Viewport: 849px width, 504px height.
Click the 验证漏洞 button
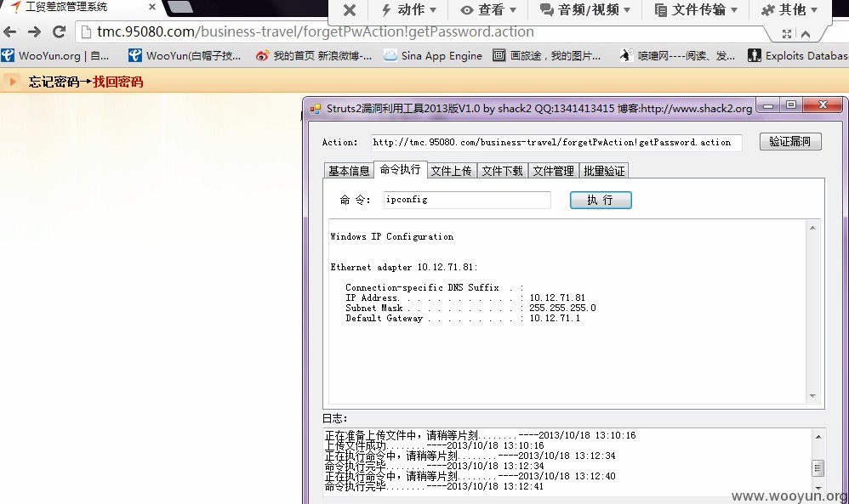click(x=790, y=142)
